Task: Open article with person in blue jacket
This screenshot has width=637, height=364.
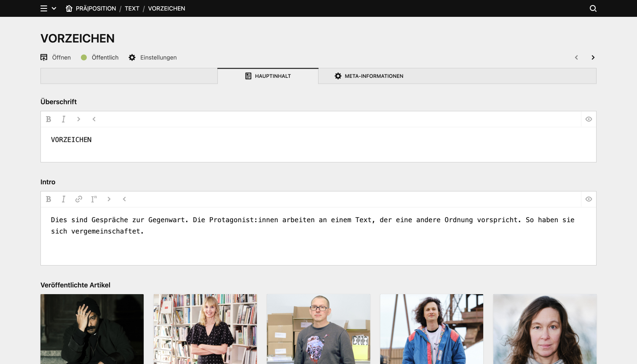Action: click(432, 329)
